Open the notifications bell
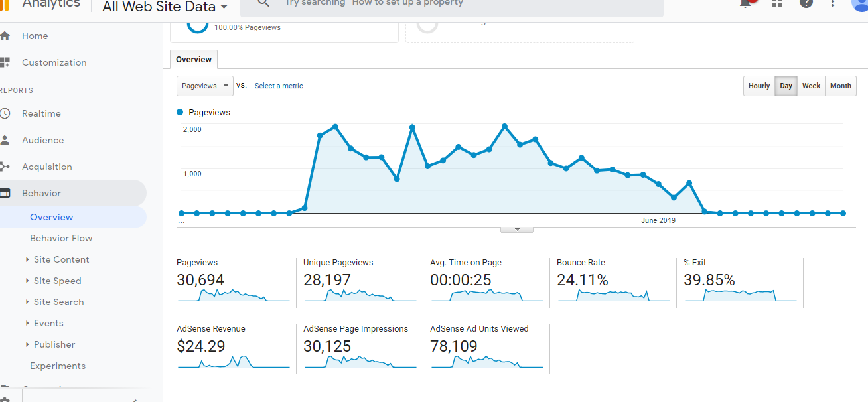Screen dimensions: 868x402 [745, 3]
